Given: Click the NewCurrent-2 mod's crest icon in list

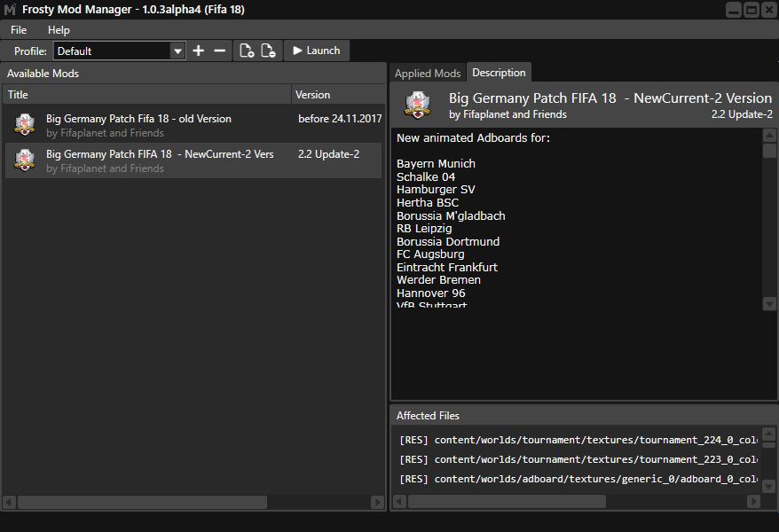Looking at the screenshot, I should tap(24, 160).
